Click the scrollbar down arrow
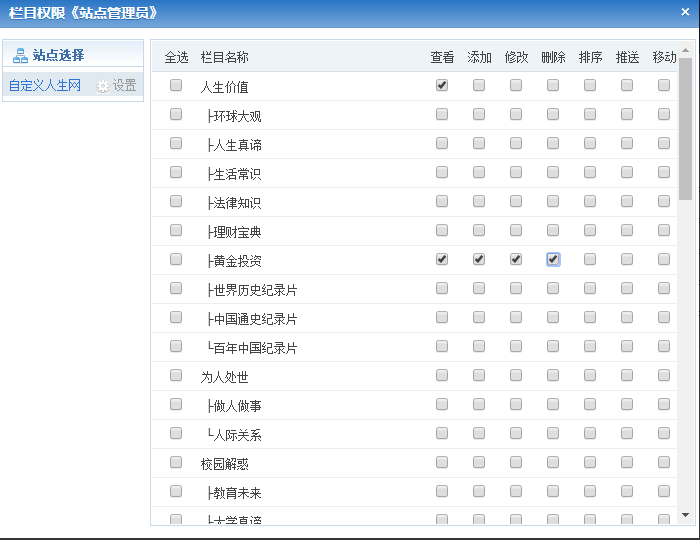The width and height of the screenshot is (700, 540). pos(685,515)
